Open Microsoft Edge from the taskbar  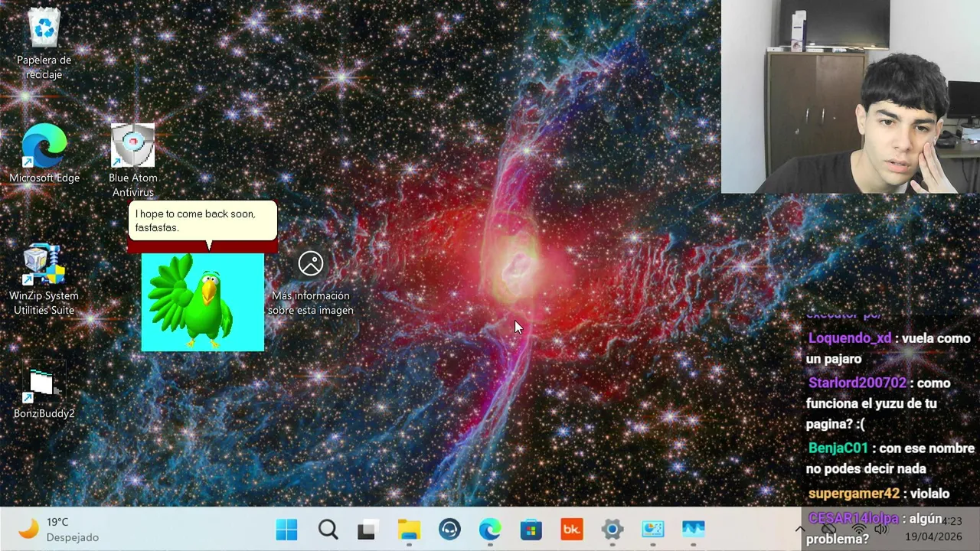point(490,530)
